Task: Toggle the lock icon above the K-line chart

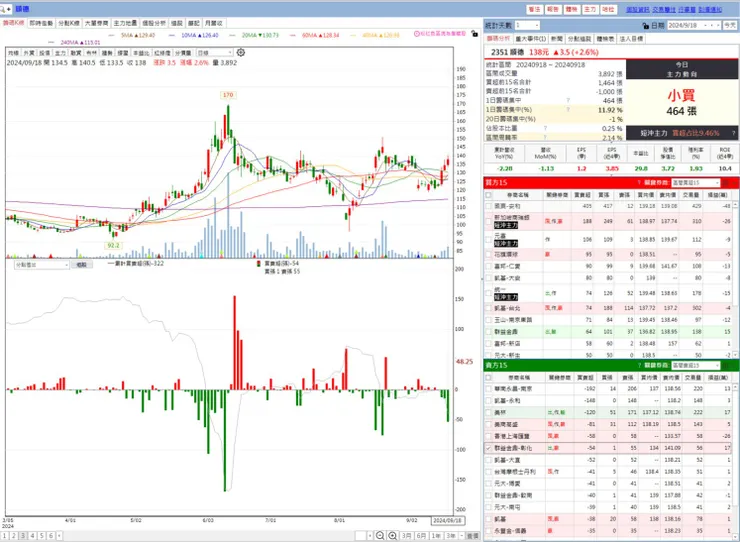Action: [474, 34]
